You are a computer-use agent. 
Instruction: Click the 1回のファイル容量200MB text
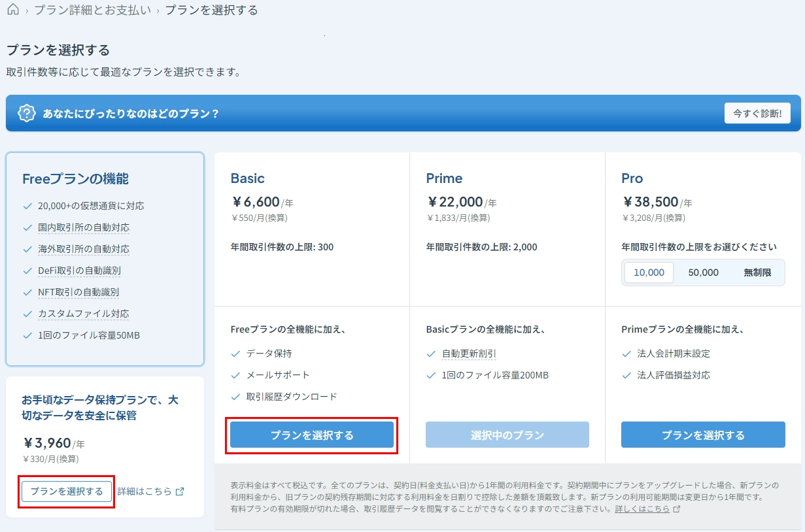click(495, 375)
